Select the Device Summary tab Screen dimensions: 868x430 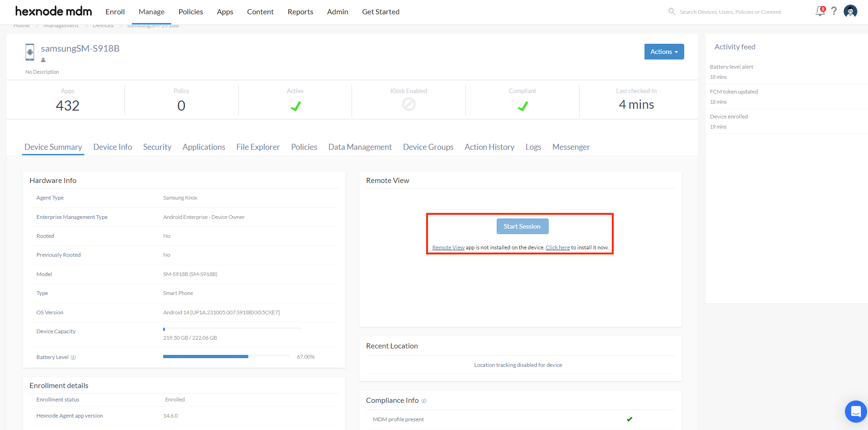coord(53,147)
